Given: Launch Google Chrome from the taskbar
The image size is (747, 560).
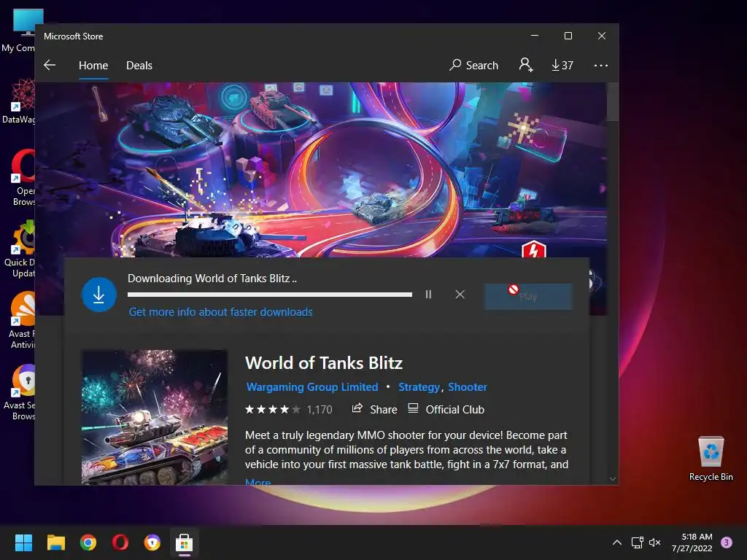Looking at the screenshot, I should [x=88, y=542].
